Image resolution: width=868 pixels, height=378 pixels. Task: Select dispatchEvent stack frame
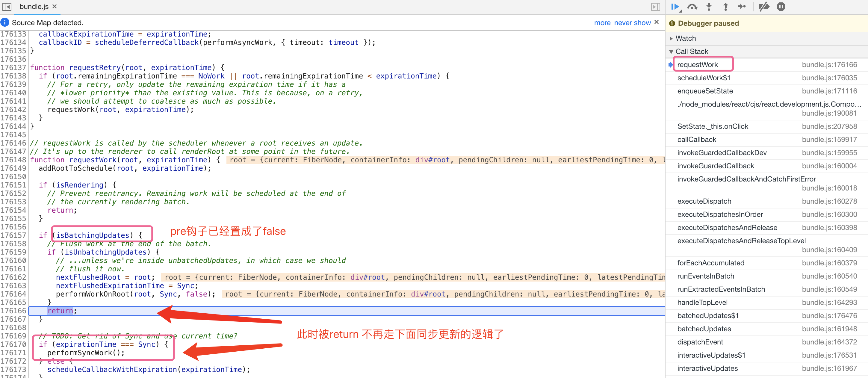pos(766,342)
